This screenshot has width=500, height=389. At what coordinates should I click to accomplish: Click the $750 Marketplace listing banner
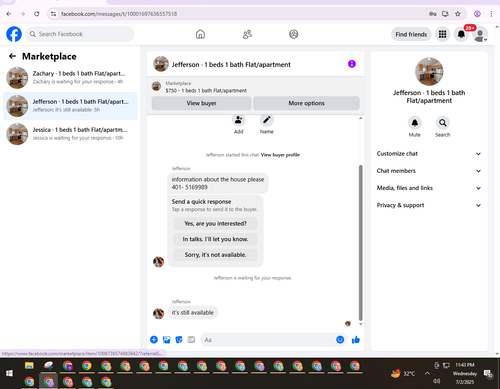pos(255,87)
